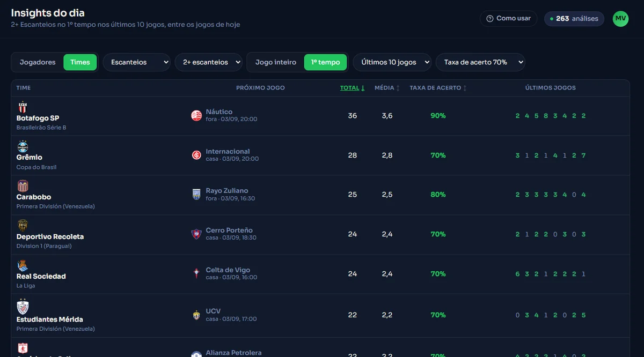Image resolution: width=644 pixels, height=357 pixels.
Task: Click the Alianza Petrolera opponent crest
Action: point(196,354)
